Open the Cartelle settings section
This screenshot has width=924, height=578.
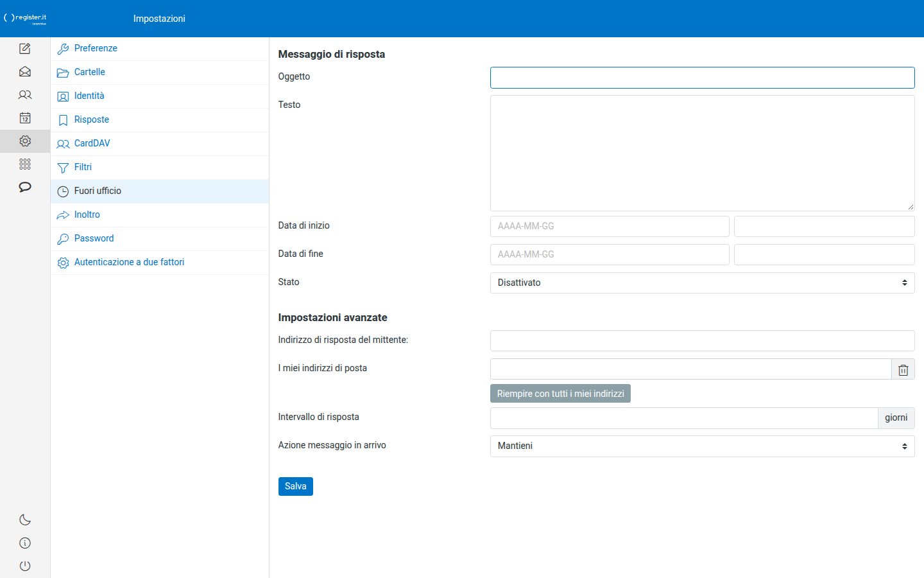coord(160,73)
